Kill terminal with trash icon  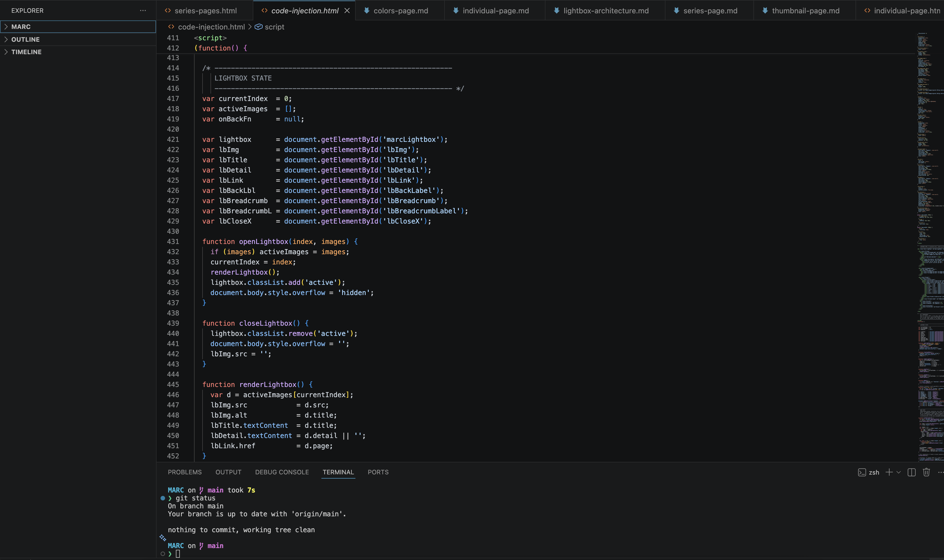point(926,472)
